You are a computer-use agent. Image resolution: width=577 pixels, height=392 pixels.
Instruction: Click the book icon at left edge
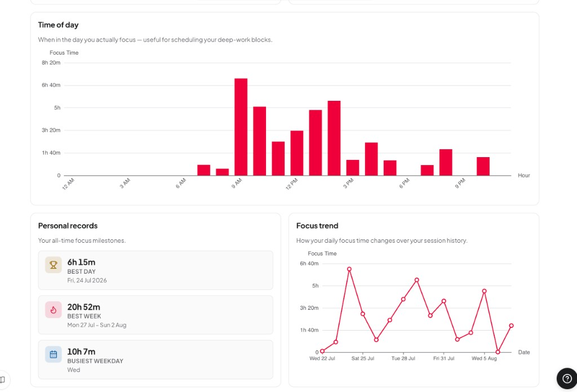click(x=2, y=380)
